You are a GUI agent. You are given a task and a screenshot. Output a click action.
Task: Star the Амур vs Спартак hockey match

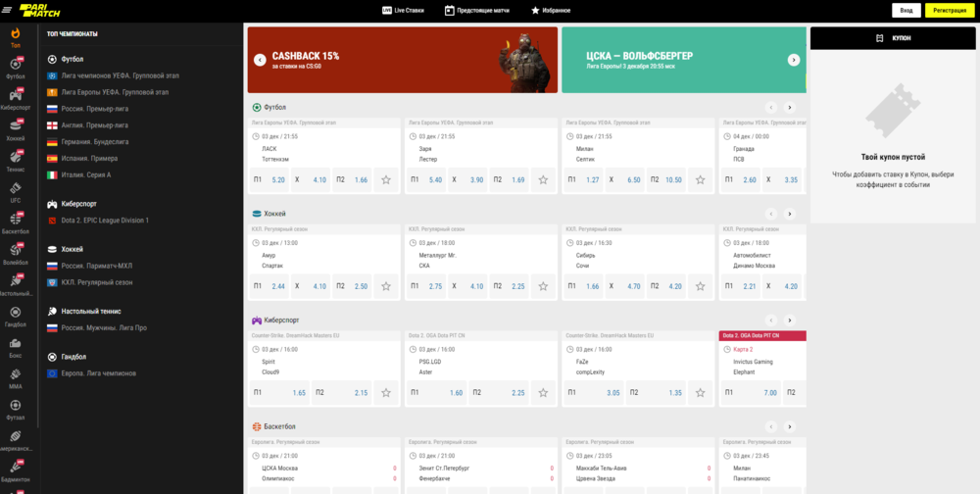386,286
